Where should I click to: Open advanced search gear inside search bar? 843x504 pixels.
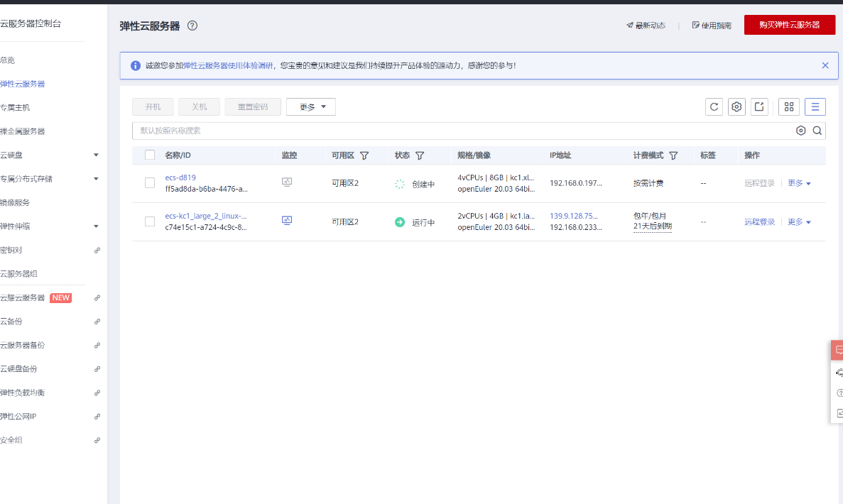click(801, 131)
